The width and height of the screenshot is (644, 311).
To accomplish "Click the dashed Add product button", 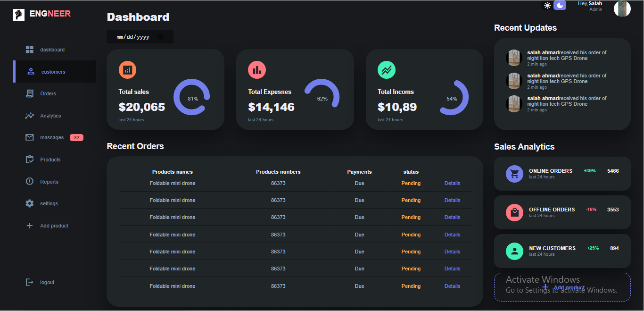I will [562, 287].
